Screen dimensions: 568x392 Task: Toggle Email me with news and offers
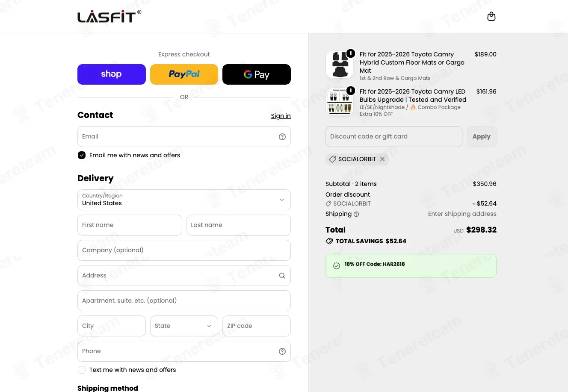pos(82,155)
